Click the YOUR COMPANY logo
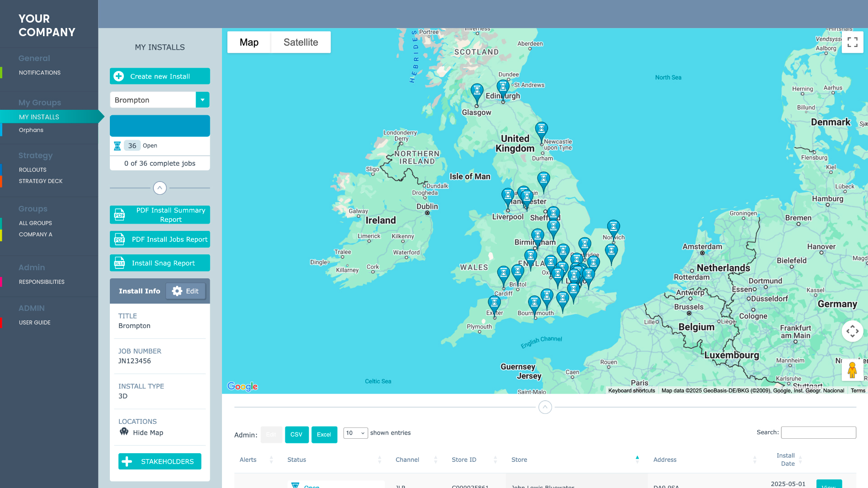 point(47,25)
